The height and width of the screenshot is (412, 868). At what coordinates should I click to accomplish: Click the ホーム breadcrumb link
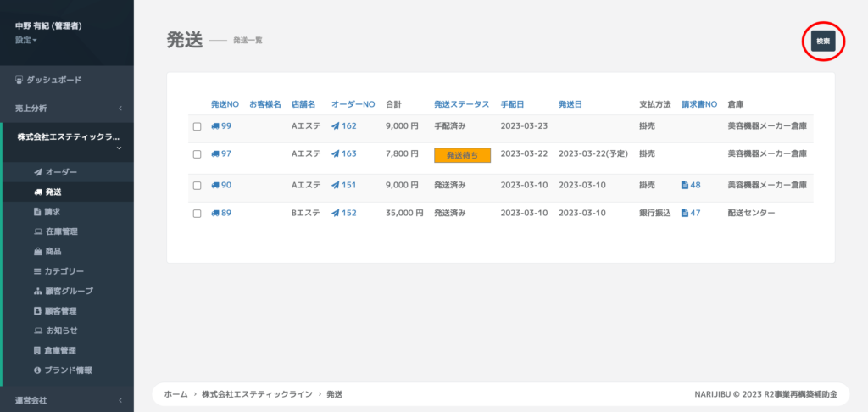click(x=175, y=394)
